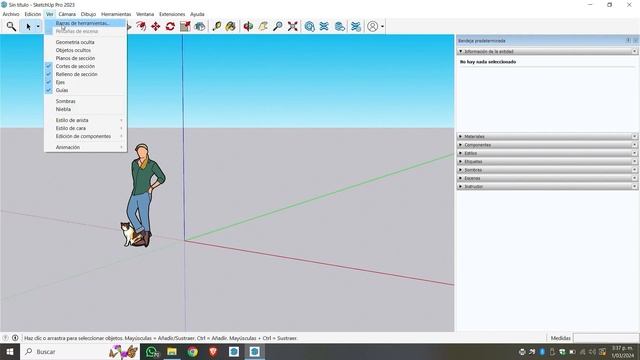Image resolution: width=640 pixels, height=360 pixels.
Task: Select the Flip tool in the toolbar
Action: (200, 27)
